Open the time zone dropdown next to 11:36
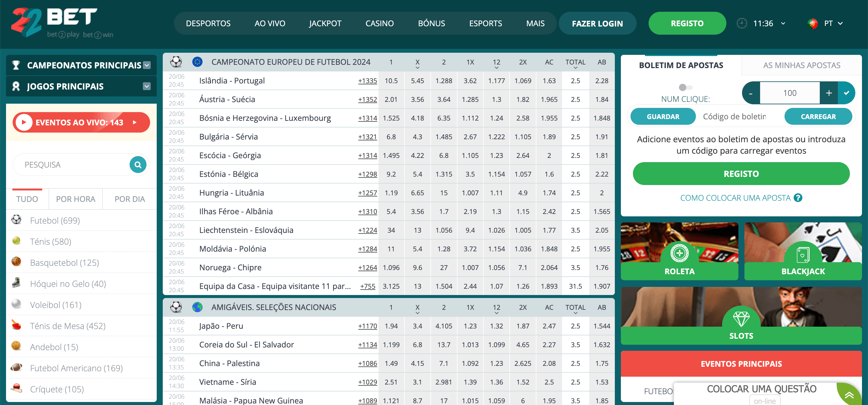Screen dimensions: 868x405 point(783,23)
